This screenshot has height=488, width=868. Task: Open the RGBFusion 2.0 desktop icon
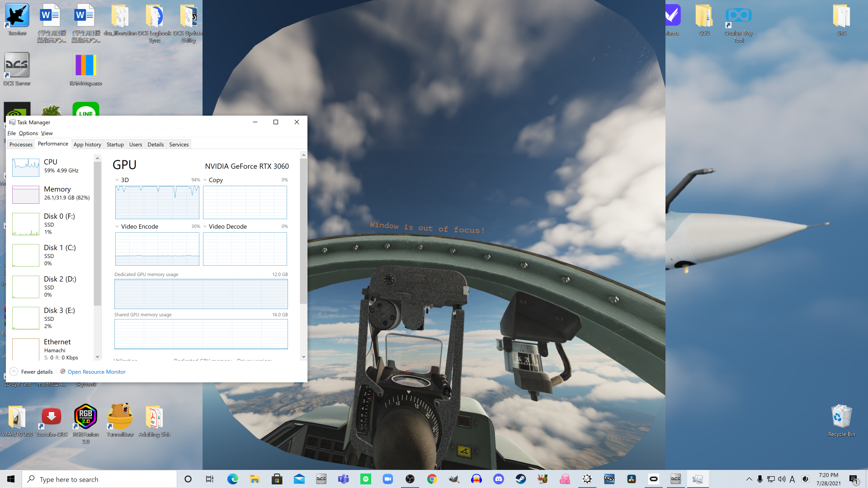point(85,423)
